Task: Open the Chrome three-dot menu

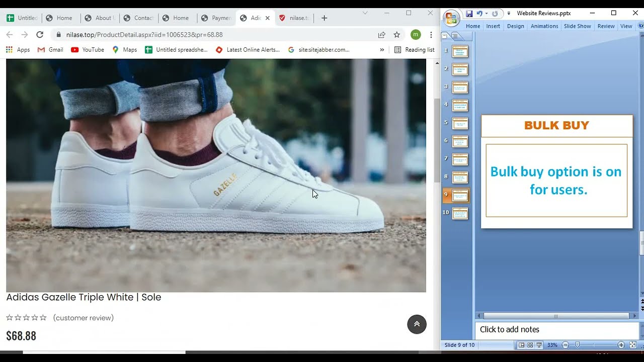Action: [431, 35]
